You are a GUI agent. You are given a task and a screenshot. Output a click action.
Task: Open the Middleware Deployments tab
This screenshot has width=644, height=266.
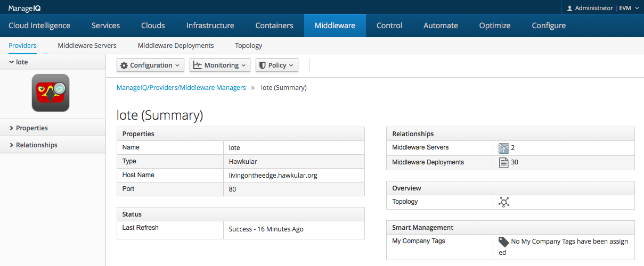click(x=176, y=46)
